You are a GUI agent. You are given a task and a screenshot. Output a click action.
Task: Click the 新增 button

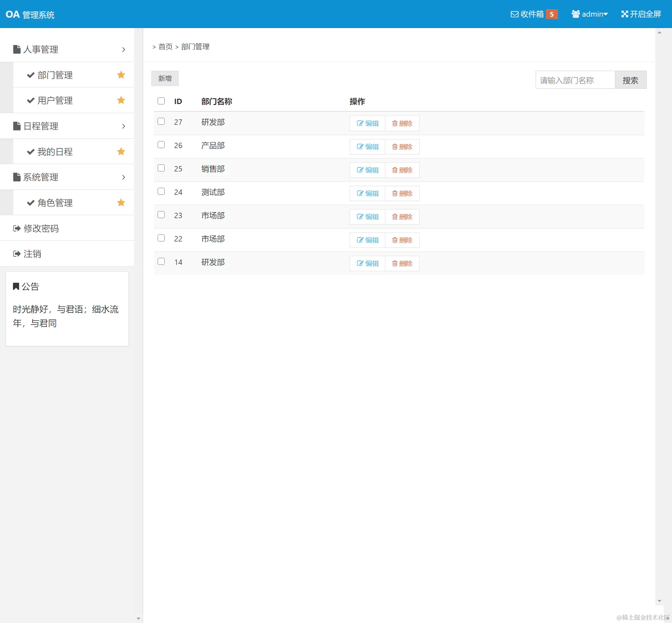tap(165, 78)
